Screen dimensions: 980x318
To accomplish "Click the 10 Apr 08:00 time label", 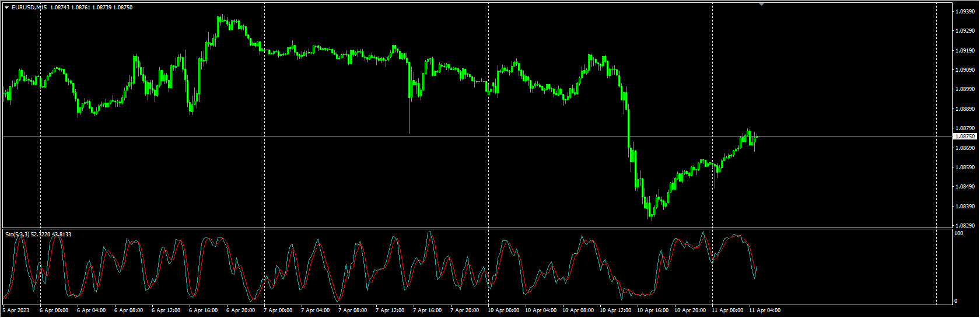I will point(577,310).
